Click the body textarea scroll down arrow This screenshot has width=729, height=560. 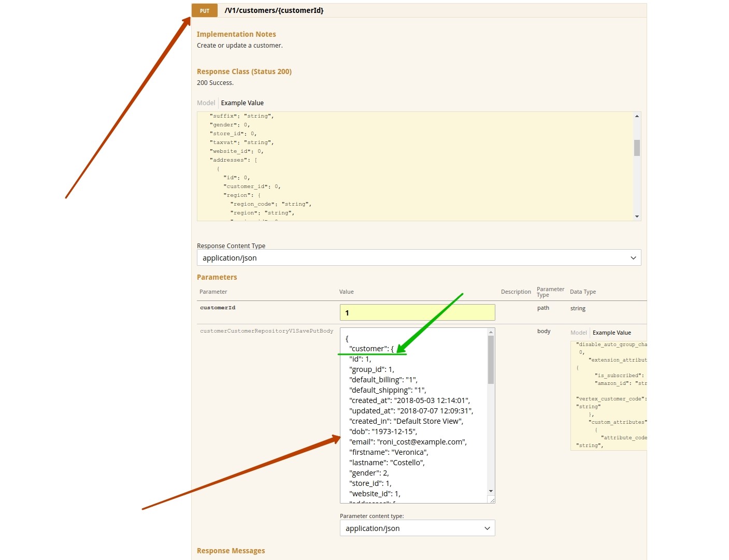(491, 491)
